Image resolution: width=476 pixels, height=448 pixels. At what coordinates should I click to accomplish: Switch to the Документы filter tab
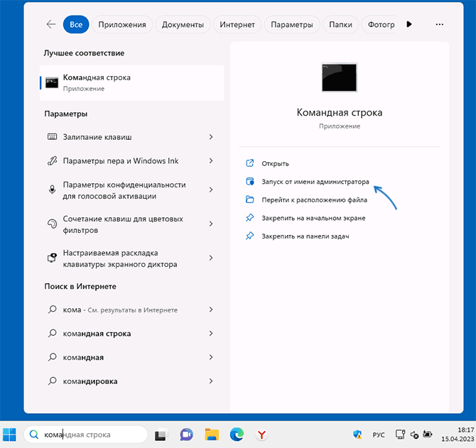tap(183, 24)
